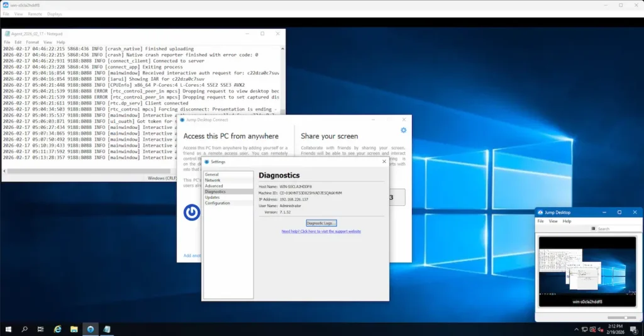Close the Settings dialog
The image size is (644, 336).
pyautogui.click(x=384, y=162)
